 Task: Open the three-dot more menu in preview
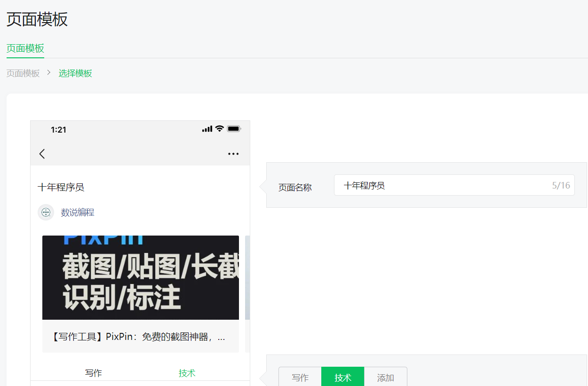[x=233, y=154]
